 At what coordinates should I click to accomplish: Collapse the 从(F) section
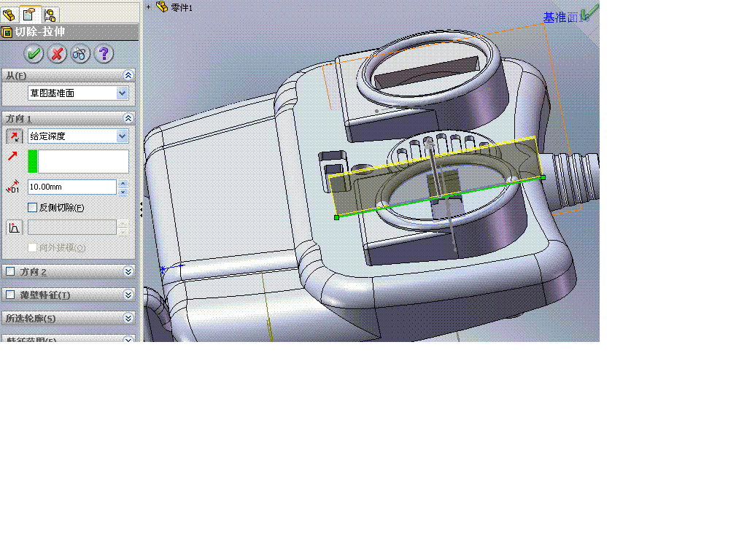coord(128,75)
